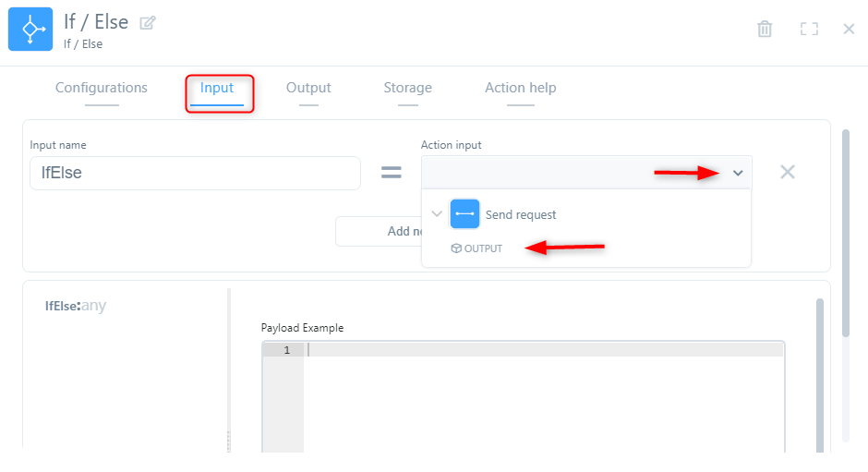Go to the Storage tab
The height and width of the screenshot is (472, 868).
coord(407,88)
